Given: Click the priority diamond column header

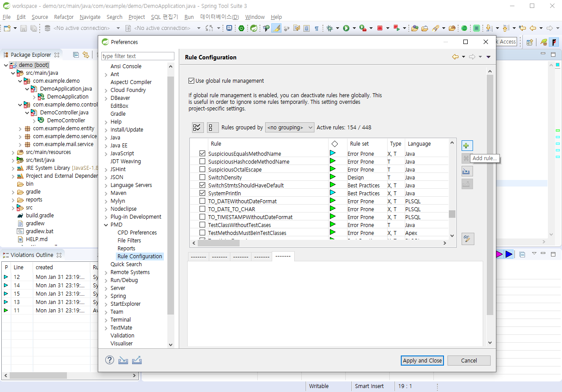Looking at the screenshot, I should click(335, 144).
